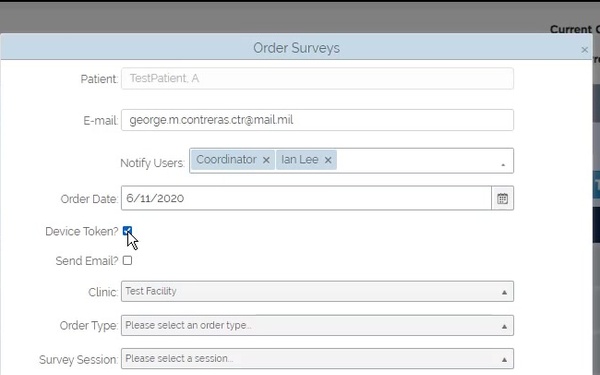Click the E-mail input field
Image resolution: width=600 pixels, height=375 pixels.
tap(317, 120)
